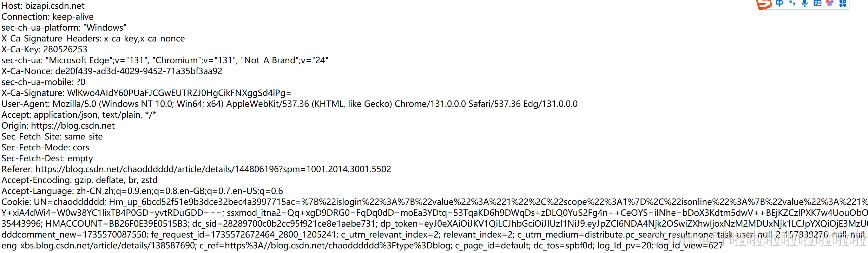Open the soft keyboard icon

pyautogui.click(x=817, y=4)
